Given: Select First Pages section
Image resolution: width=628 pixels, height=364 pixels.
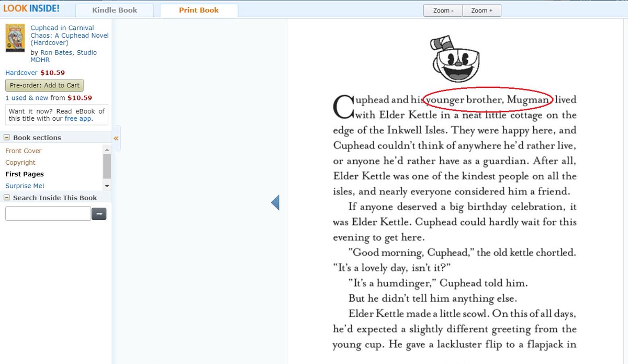Looking at the screenshot, I should click(25, 174).
